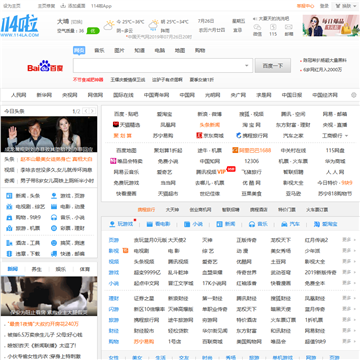360x360 pixels.
Task: Expand the dropdown arrow next to 工商银行
Action: (x=346, y=136)
